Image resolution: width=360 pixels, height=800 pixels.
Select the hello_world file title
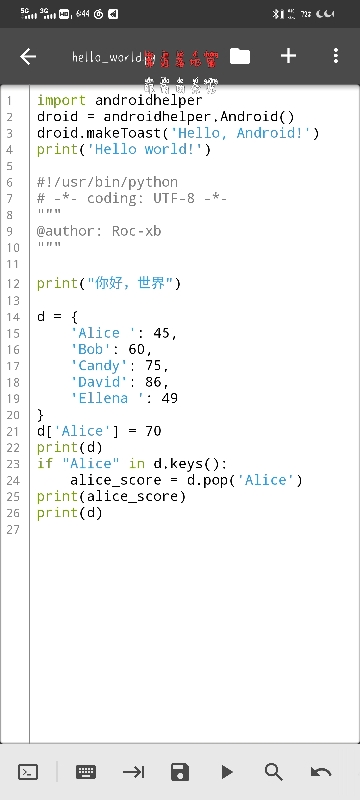pos(107,57)
